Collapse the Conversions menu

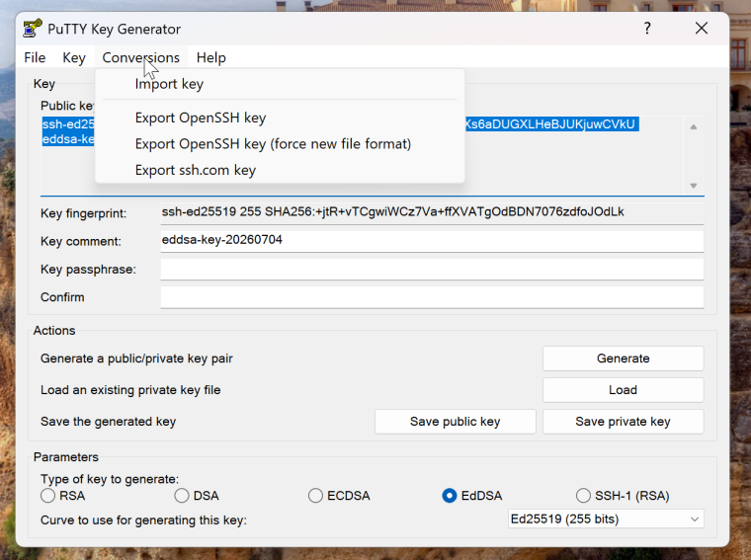pos(140,57)
